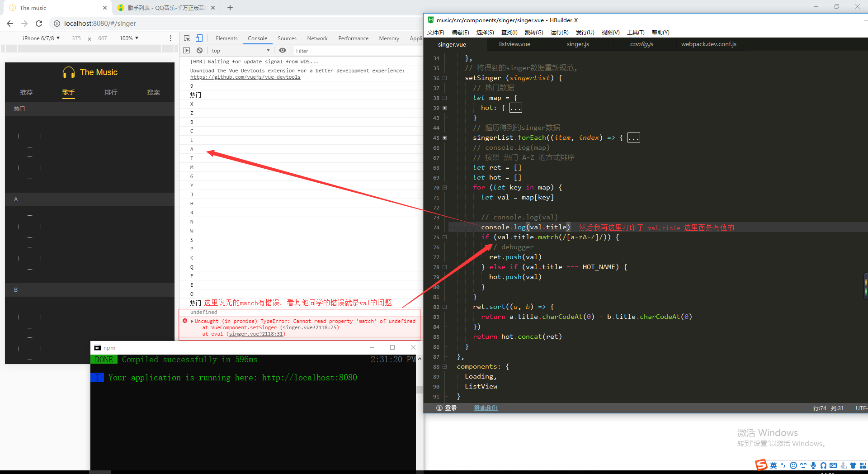The image size is (868, 474).
Task: Reload the localhost singer page
Action: click(39, 24)
